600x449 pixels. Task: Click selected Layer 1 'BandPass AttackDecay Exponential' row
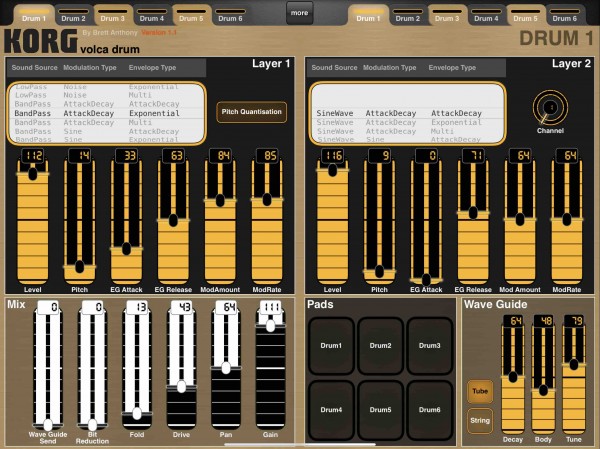[107, 113]
